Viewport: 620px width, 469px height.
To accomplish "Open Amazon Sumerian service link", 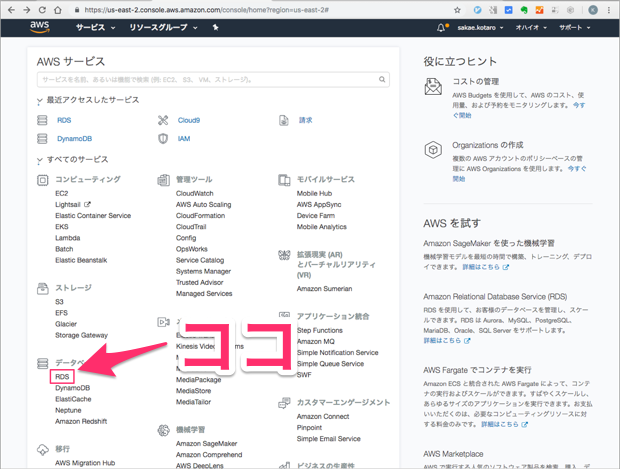I will (325, 289).
